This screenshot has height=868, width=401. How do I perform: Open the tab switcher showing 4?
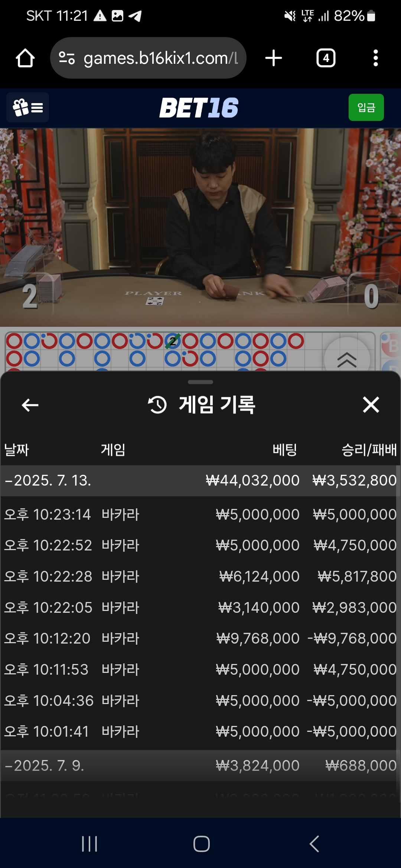(326, 58)
